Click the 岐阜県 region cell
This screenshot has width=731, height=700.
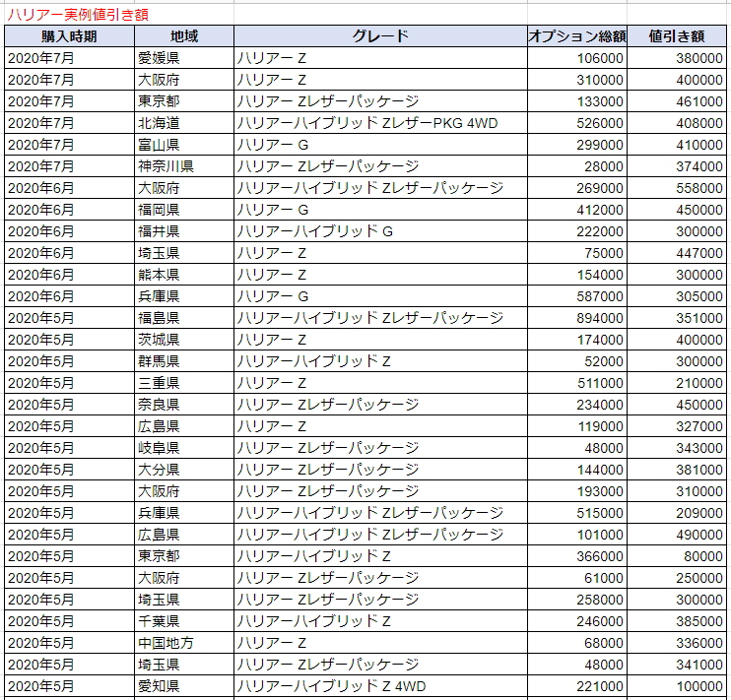tap(184, 448)
